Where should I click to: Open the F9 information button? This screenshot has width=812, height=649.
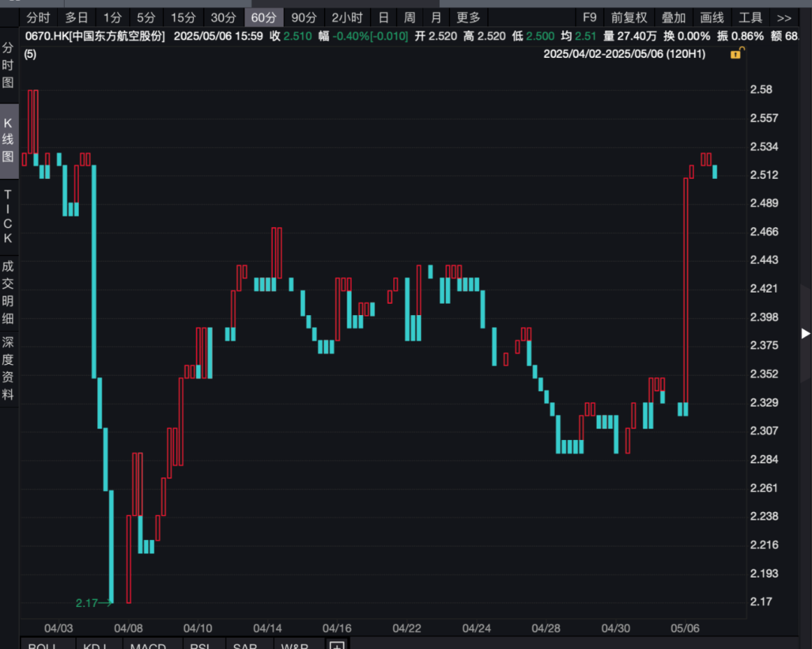[589, 17]
